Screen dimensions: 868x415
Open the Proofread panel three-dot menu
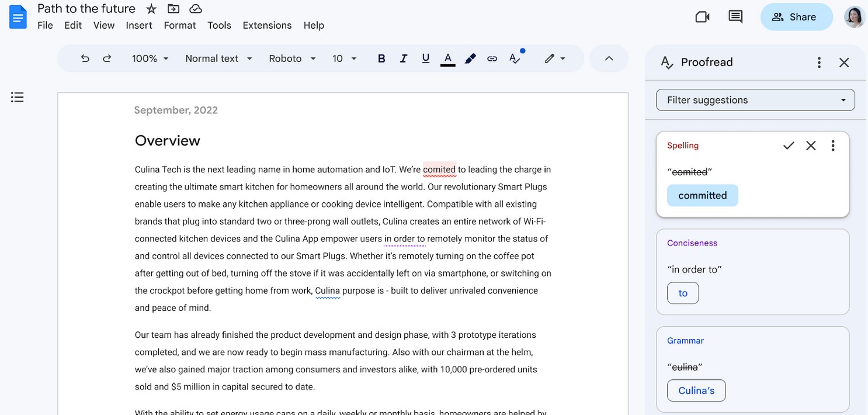[x=820, y=63]
